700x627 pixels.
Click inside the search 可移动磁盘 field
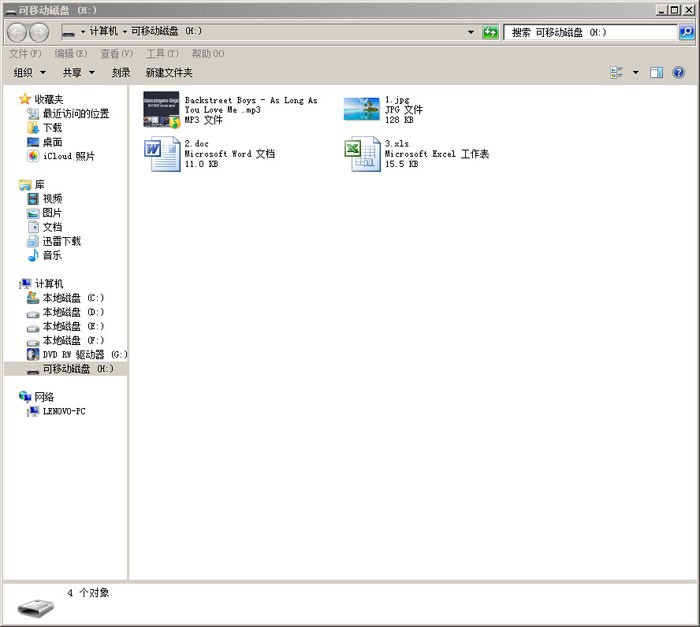[590, 32]
